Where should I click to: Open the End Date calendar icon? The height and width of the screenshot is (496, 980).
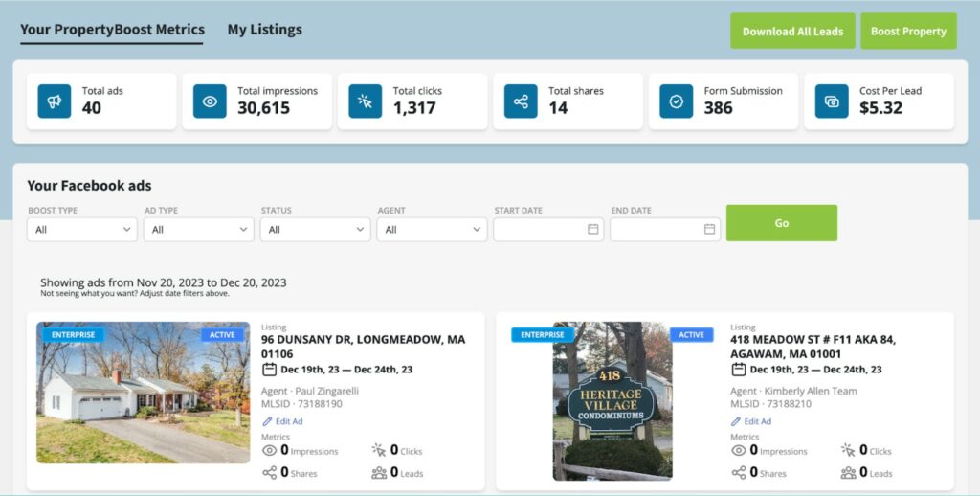click(x=709, y=230)
